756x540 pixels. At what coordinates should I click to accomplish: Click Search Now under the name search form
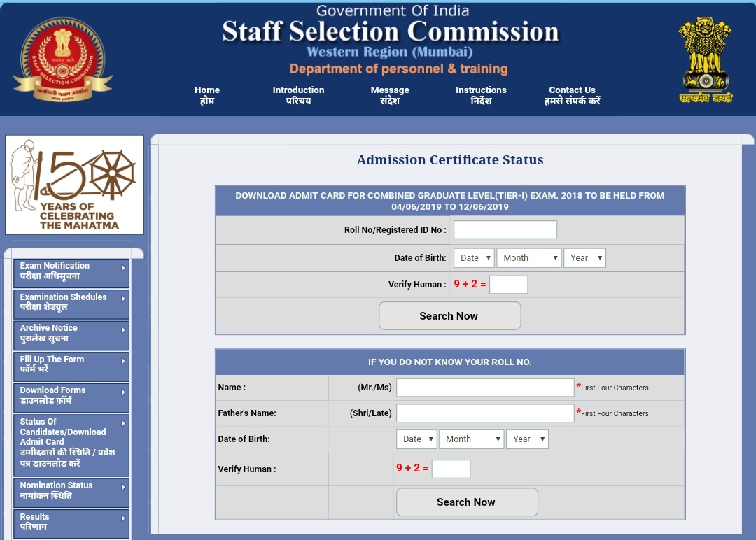[x=467, y=502]
